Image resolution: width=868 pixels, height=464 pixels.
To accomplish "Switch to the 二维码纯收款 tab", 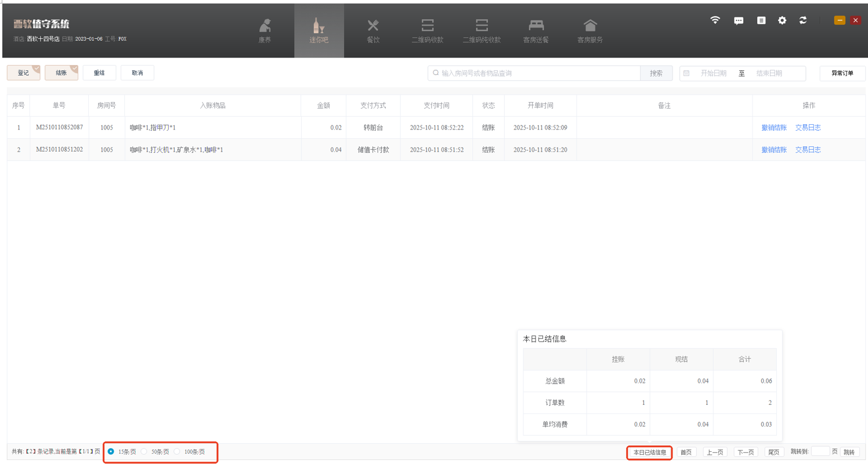I will pyautogui.click(x=481, y=31).
